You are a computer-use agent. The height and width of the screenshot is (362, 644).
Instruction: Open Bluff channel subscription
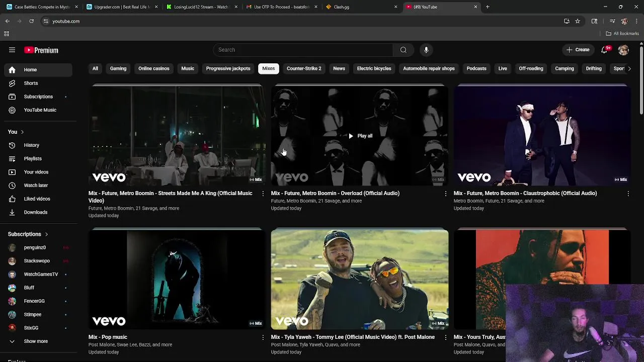[x=38, y=288]
